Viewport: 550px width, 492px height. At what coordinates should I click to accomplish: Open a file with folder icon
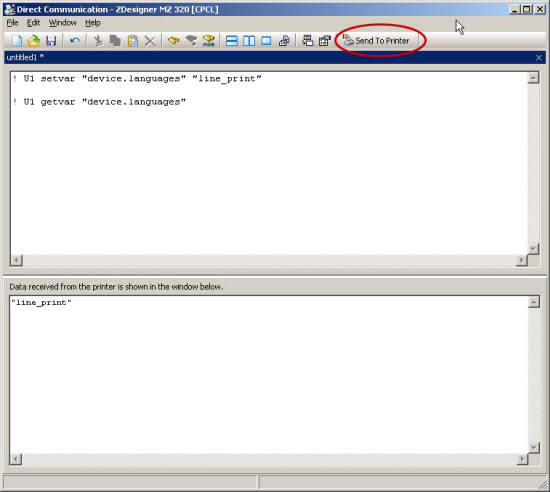click(x=34, y=41)
